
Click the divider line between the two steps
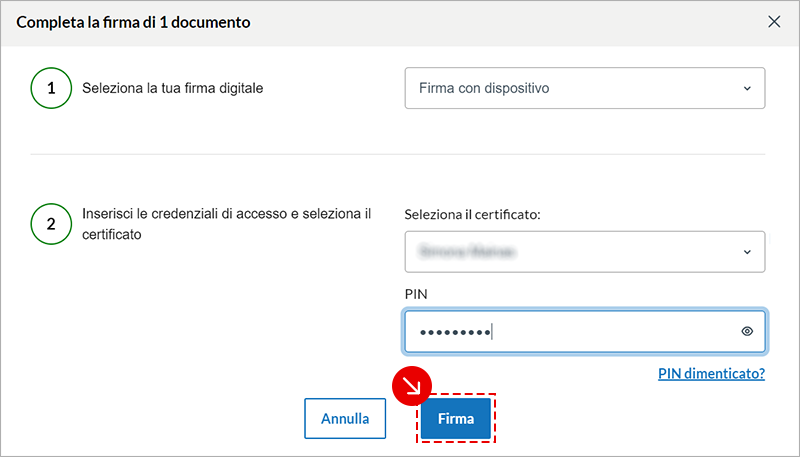397,154
